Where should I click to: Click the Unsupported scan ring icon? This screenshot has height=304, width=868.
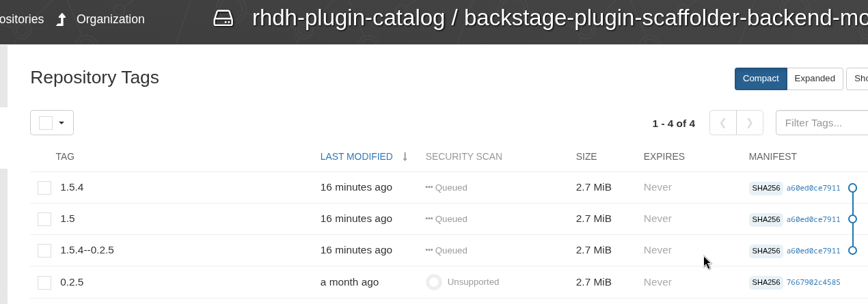point(434,281)
